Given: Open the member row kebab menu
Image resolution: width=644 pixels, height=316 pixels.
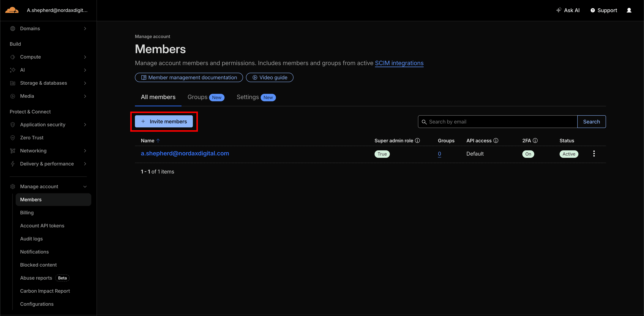Looking at the screenshot, I should tap(594, 154).
